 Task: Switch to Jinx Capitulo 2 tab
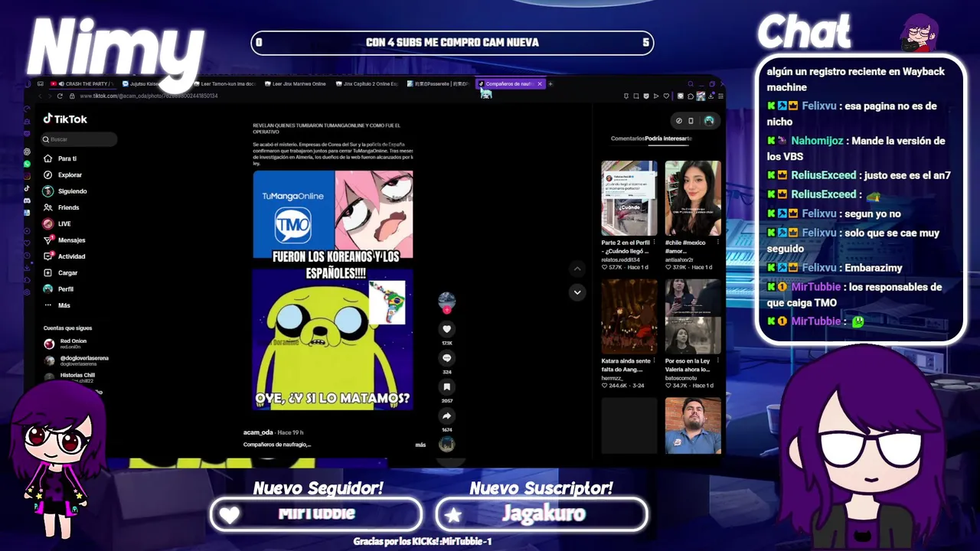[366, 83]
